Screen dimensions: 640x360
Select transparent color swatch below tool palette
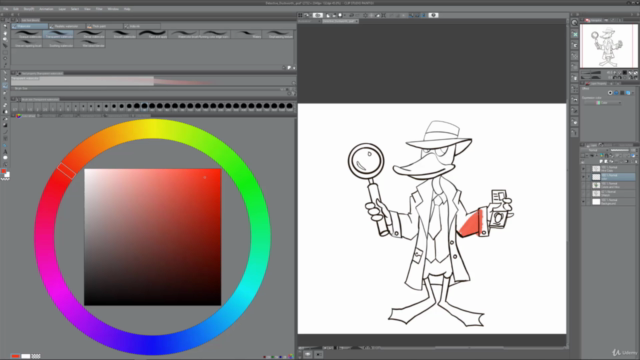[x=5, y=179]
